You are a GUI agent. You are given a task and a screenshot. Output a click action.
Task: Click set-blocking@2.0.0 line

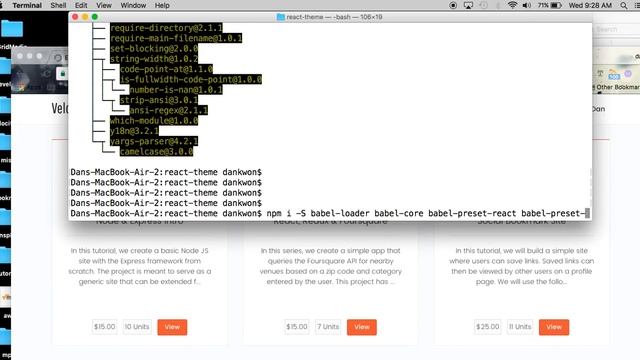[154, 49]
